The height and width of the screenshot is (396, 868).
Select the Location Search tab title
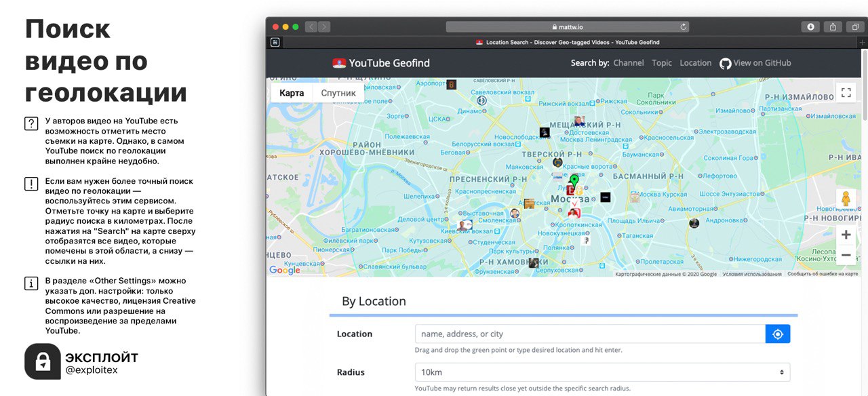572,42
